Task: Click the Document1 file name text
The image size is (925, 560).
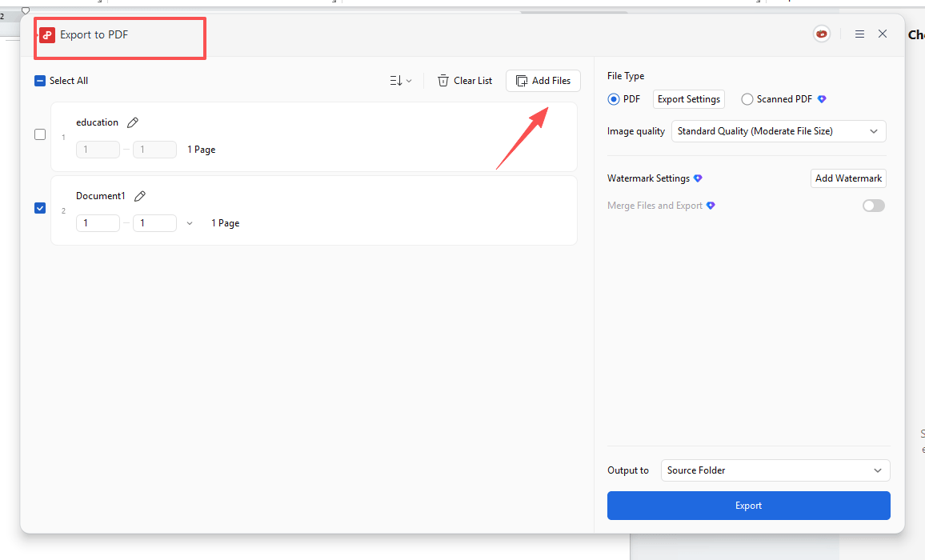Action: (101, 196)
